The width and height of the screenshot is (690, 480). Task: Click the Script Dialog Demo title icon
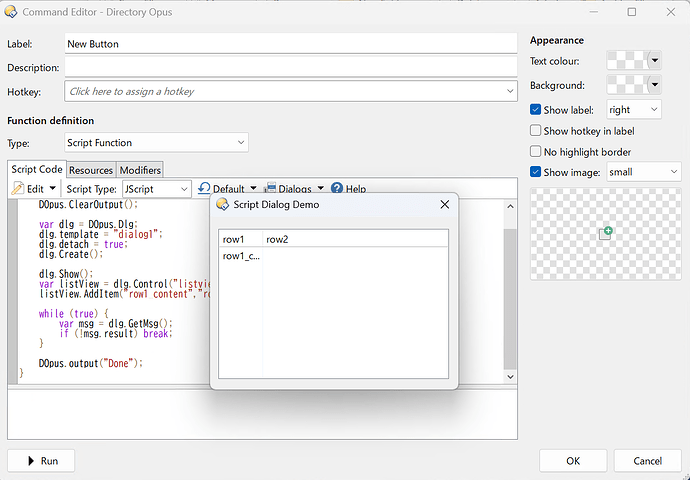223,204
